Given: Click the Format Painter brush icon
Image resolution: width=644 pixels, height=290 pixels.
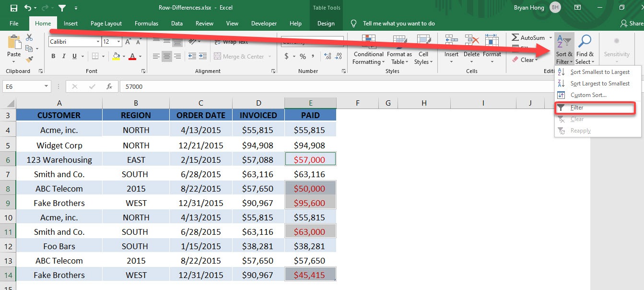Looking at the screenshot, I should coord(29,60).
